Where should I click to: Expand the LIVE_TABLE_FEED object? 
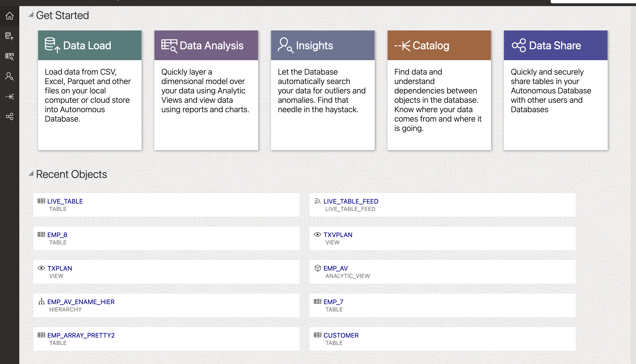point(350,201)
